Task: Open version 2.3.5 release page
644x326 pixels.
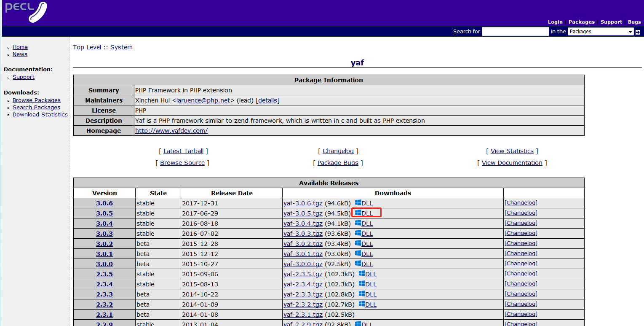Action: tap(104, 274)
